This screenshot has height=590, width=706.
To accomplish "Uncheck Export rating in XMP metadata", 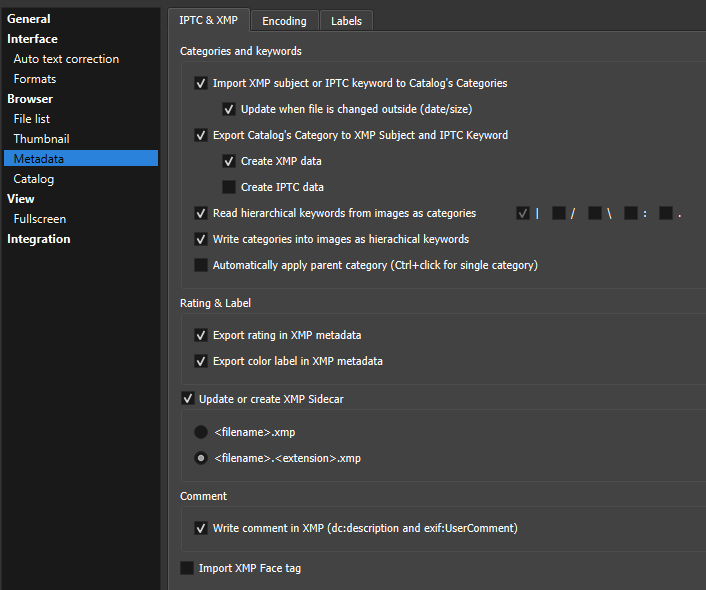I will point(201,335).
